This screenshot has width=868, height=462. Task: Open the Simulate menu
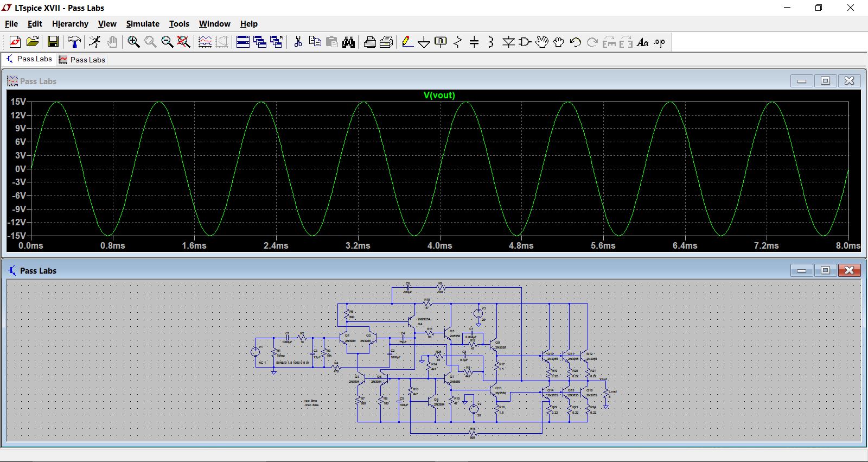click(143, 24)
